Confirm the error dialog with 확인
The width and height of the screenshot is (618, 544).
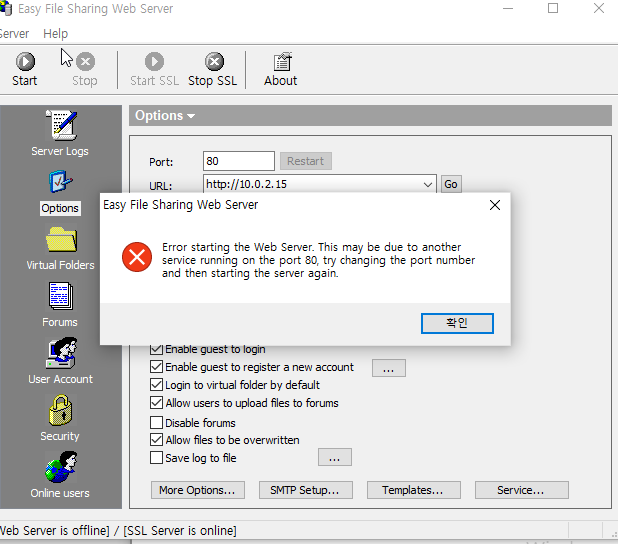(x=457, y=323)
